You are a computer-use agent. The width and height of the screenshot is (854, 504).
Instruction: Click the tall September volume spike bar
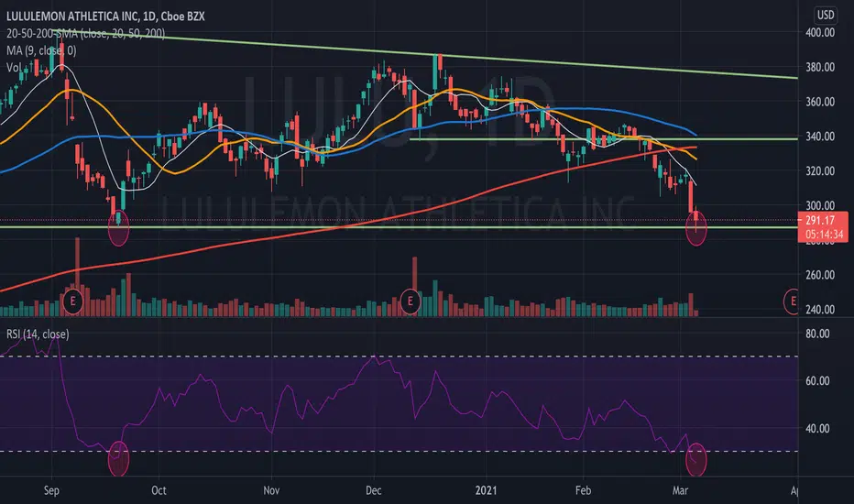[77, 277]
